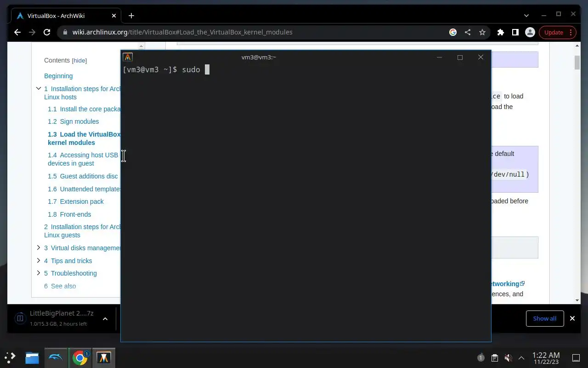Open 1.5 Guest additions disc section
Viewport: 588px width, 368px height.
point(83,176)
